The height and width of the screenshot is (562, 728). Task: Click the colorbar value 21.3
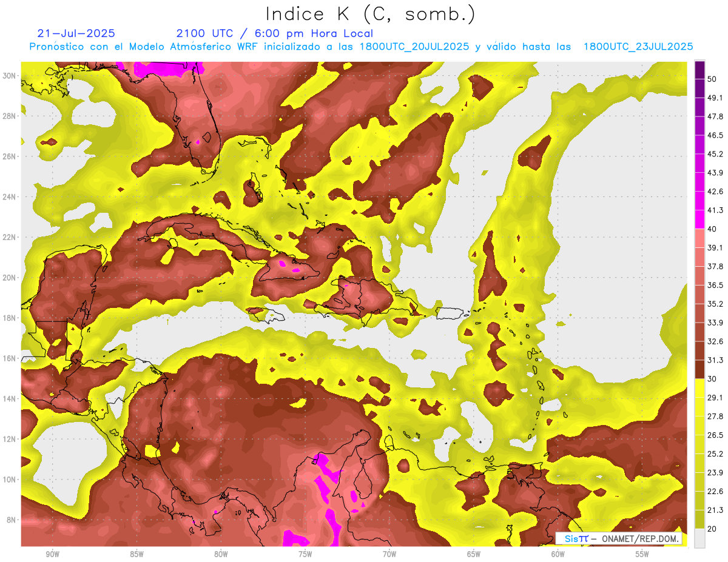coord(715,510)
